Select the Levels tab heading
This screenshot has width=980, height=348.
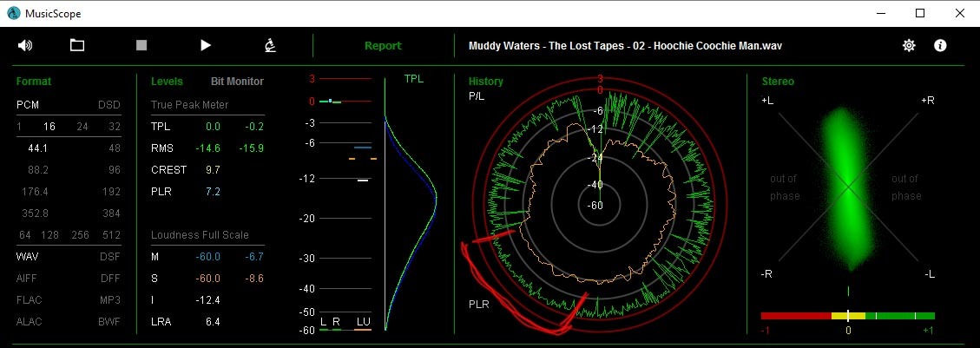(x=167, y=82)
